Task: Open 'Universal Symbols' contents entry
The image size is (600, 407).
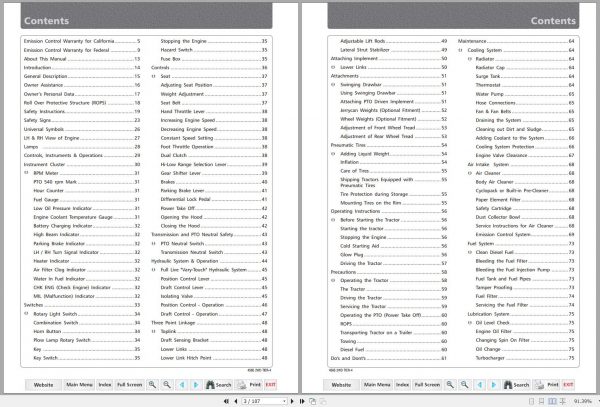Action: tap(82, 129)
